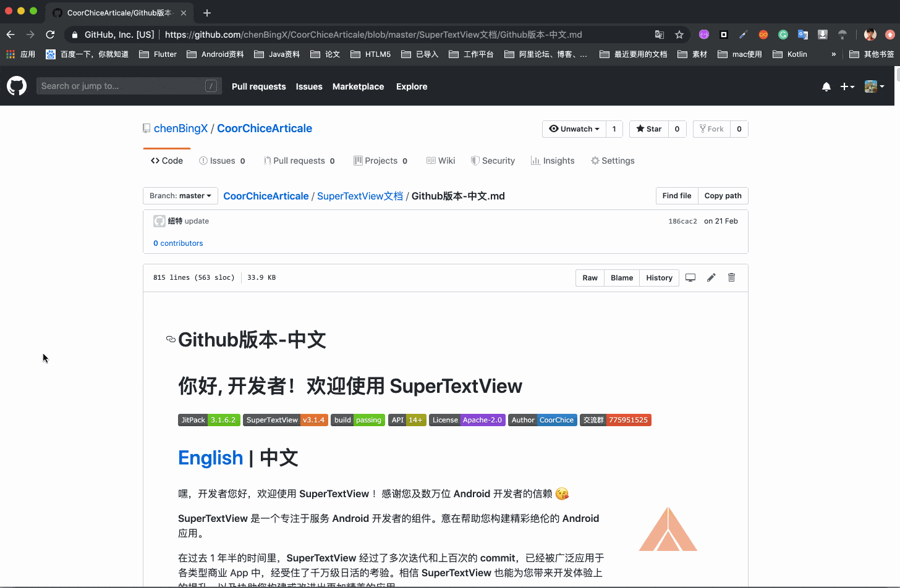Open file in GitHub Desktop icon
The height and width of the screenshot is (588, 900).
point(690,277)
